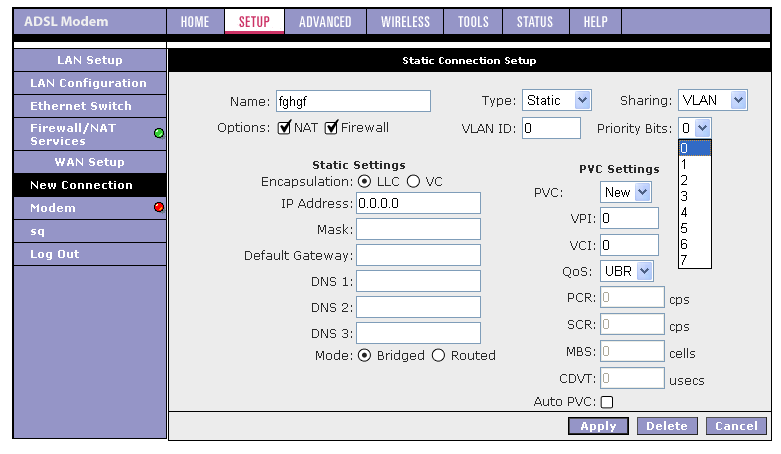Screen dimensions: 781x454
Task: Open Ethernet Switch in the sidebar
Action: 90,106
